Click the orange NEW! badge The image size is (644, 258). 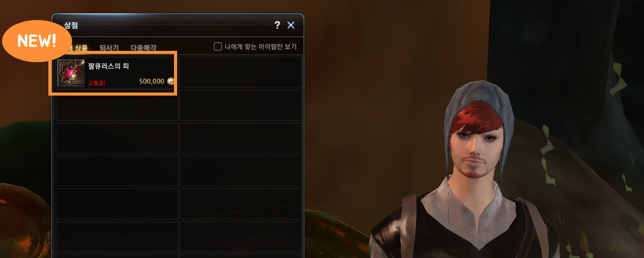[x=37, y=42]
